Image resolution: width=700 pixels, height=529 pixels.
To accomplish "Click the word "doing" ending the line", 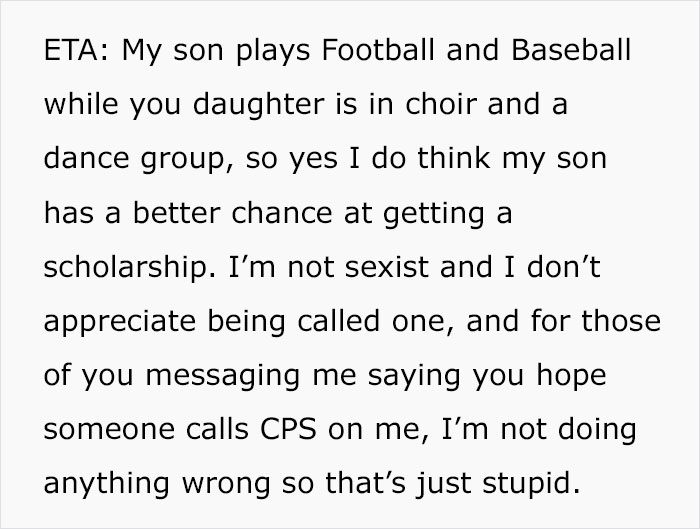I will (602, 432).
